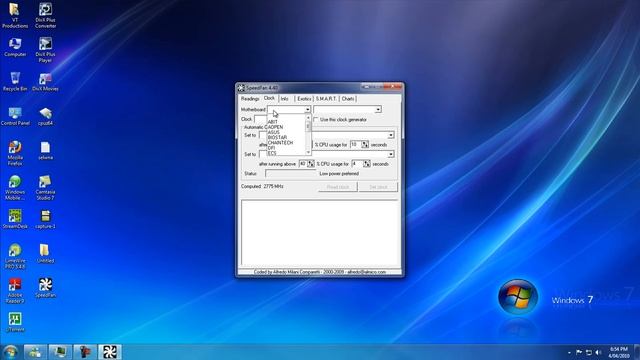This screenshot has width=640, height=360.
Task: Select the Recycle Bin icon
Action: tap(15, 82)
